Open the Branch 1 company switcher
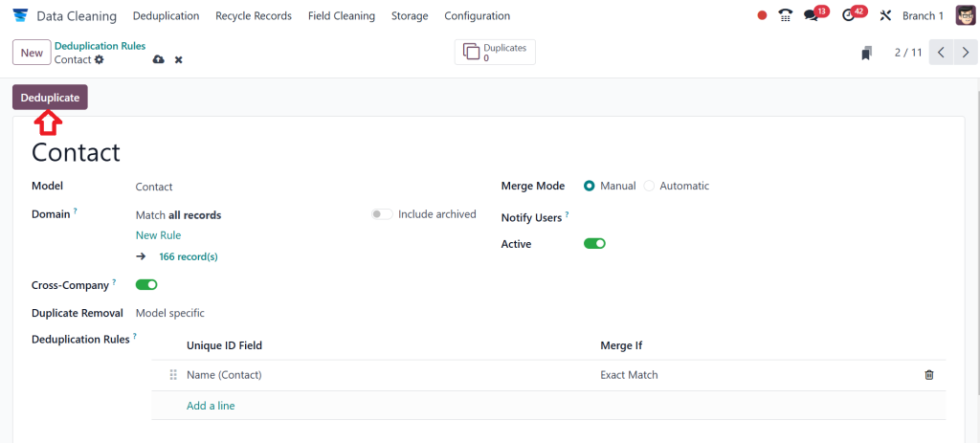Image resolution: width=980 pixels, height=443 pixels. [923, 15]
